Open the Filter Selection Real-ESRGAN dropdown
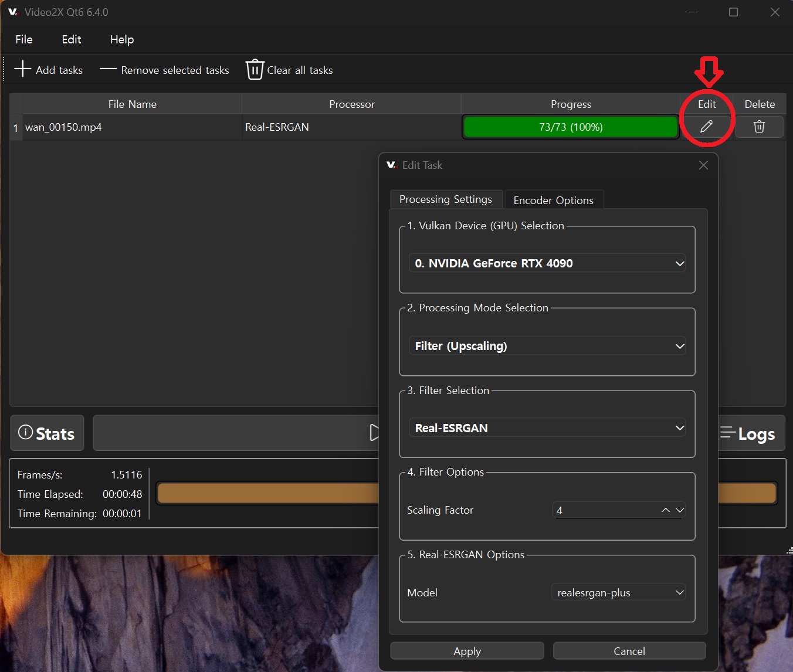The height and width of the screenshot is (672, 793). [547, 428]
